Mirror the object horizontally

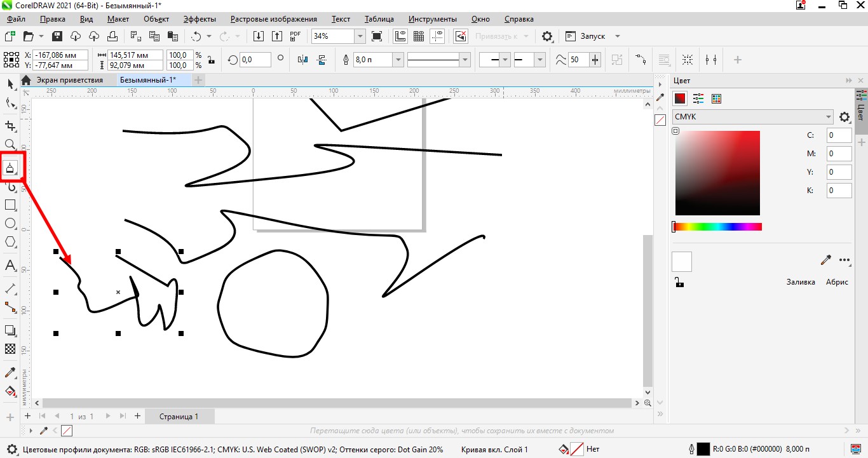tap(302, 60)
